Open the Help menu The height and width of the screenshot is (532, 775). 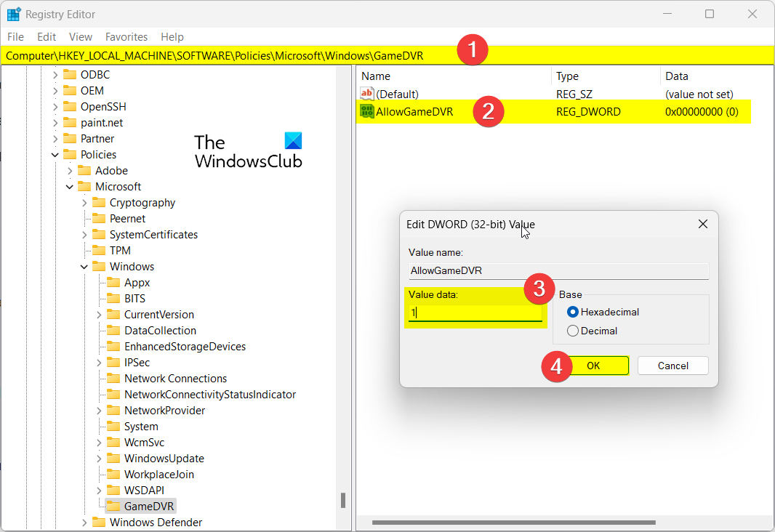(x=172, y=37)
